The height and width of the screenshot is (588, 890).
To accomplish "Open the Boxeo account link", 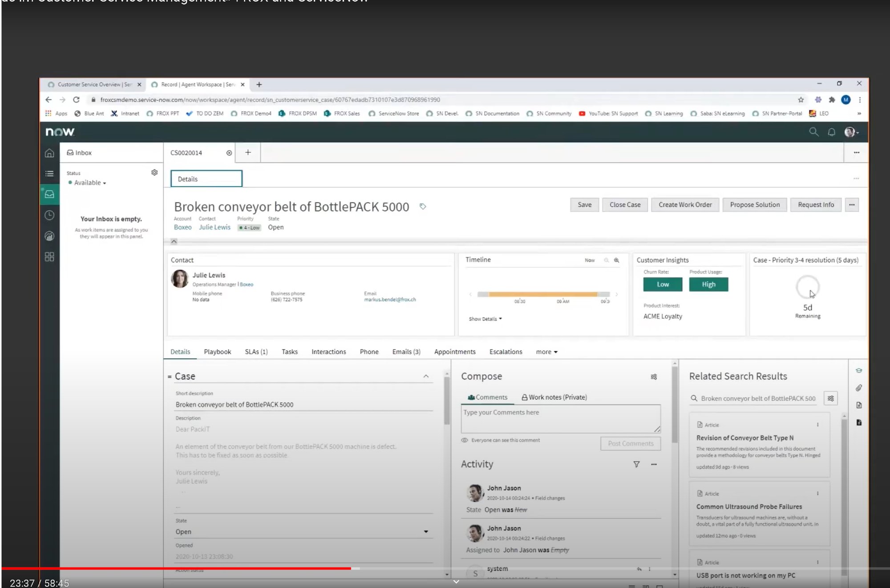I will (182, 227).
